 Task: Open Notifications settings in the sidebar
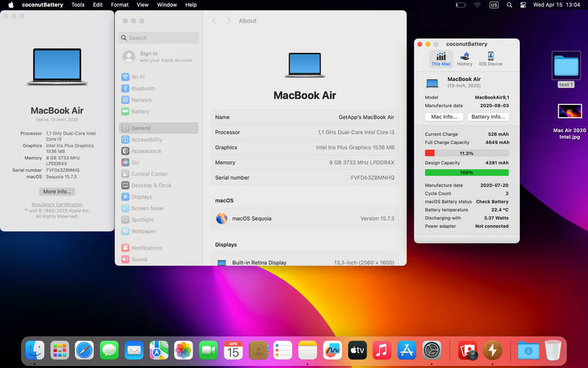pyautogui.click(x=159, y=248)
